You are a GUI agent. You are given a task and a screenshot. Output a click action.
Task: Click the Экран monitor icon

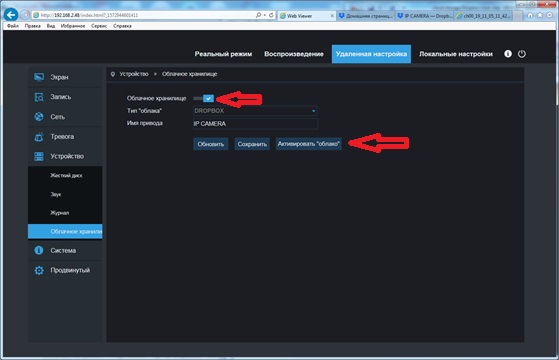(39, 77)
